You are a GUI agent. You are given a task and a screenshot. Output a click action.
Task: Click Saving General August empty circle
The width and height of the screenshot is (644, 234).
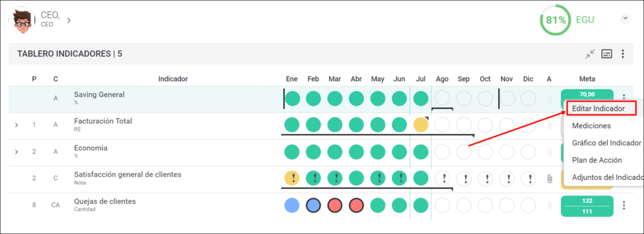442,99
